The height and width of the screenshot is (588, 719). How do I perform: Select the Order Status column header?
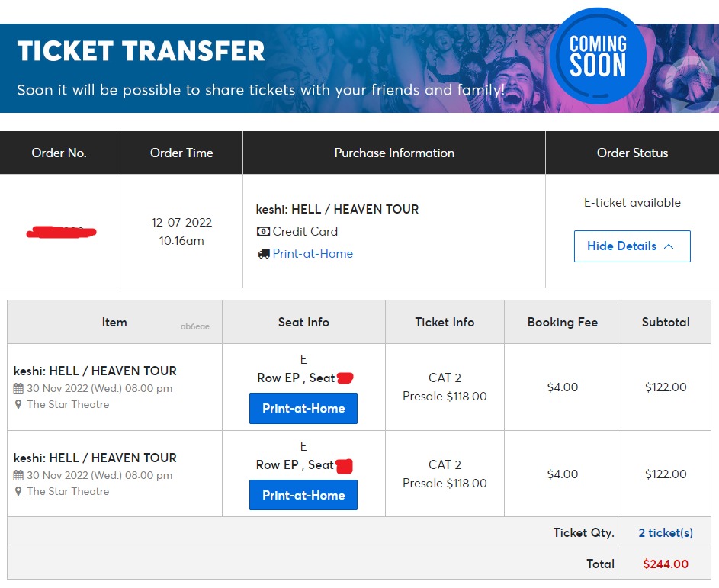pos(632,152)
